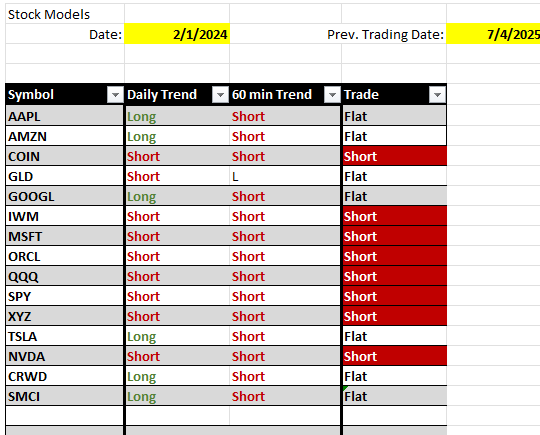The height and width of the screenshot is (435, 540).
Task: Click the GLD 60 min Trend cell showing L
Action: [x=284, y=176]
